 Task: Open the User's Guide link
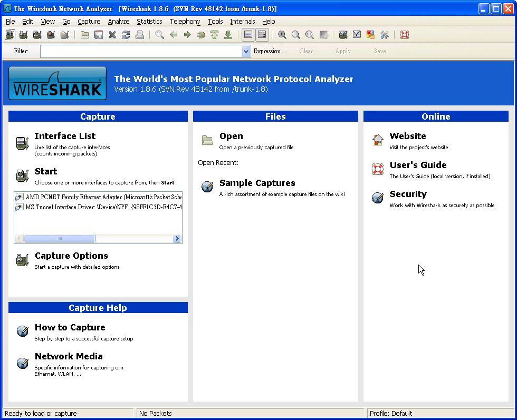pyautogui.click(x=418, y=165)
